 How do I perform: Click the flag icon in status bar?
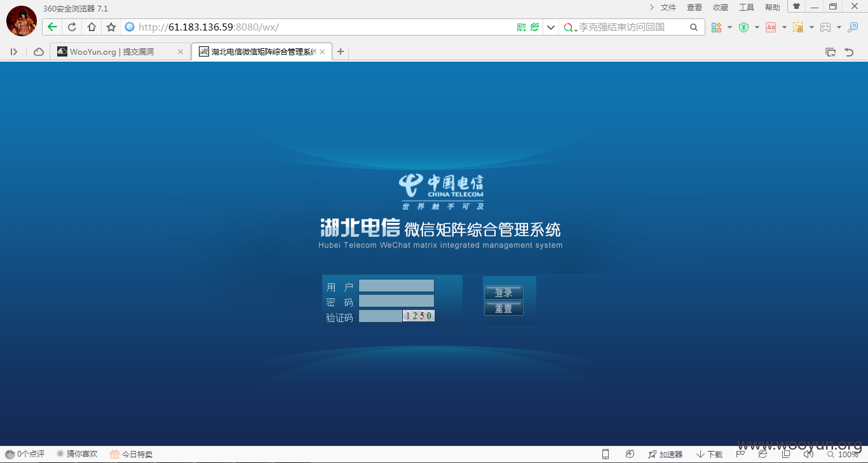(x=741, y=454)
